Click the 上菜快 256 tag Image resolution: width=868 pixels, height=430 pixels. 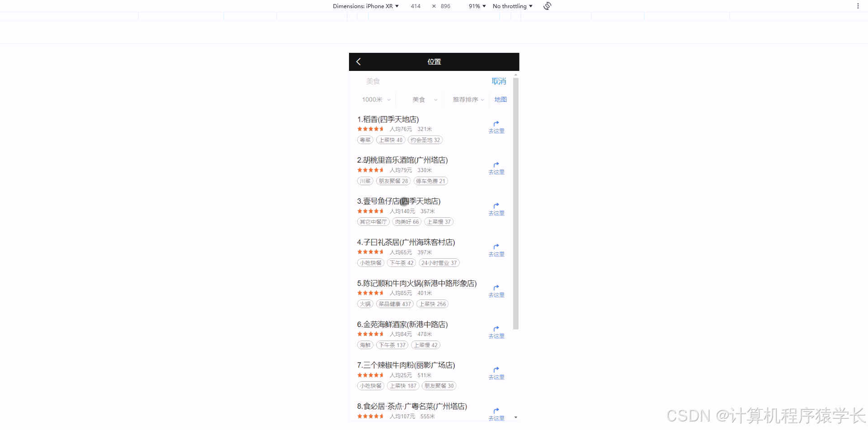point(432,304)
